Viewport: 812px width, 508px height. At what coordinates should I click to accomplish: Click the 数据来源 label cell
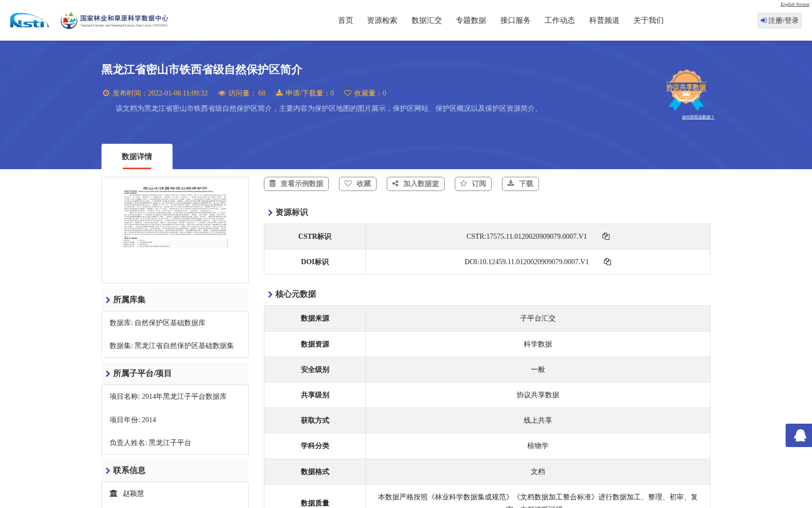(315, 319)
